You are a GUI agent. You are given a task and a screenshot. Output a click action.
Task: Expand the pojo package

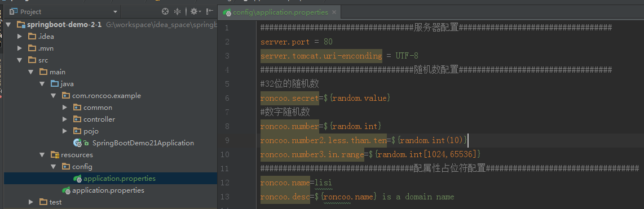point(65,131)
